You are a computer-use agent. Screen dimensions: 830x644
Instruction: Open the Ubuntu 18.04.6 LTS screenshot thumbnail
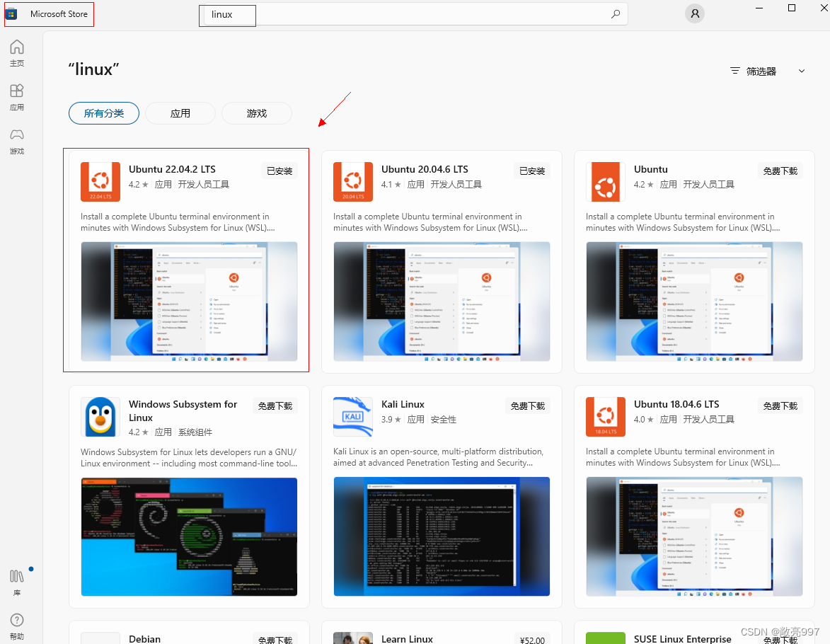[x=694, y=536]
